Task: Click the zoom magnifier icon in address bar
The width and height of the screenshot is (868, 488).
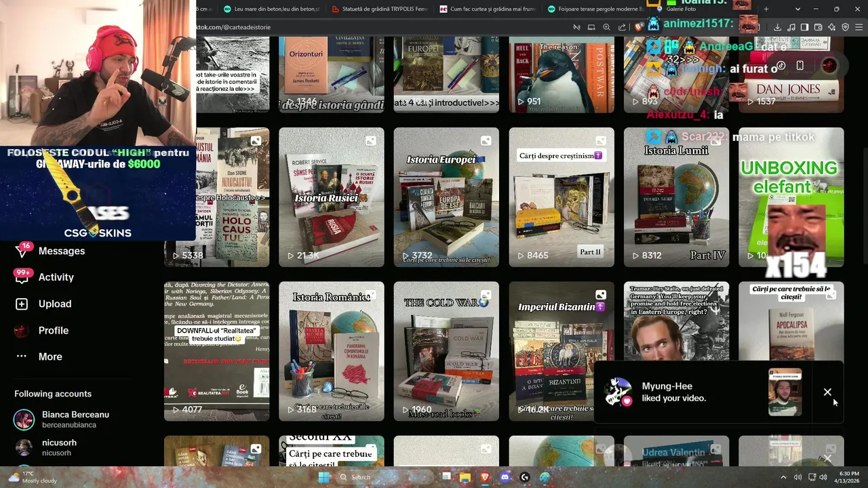Action: click(x=606, y=27)
